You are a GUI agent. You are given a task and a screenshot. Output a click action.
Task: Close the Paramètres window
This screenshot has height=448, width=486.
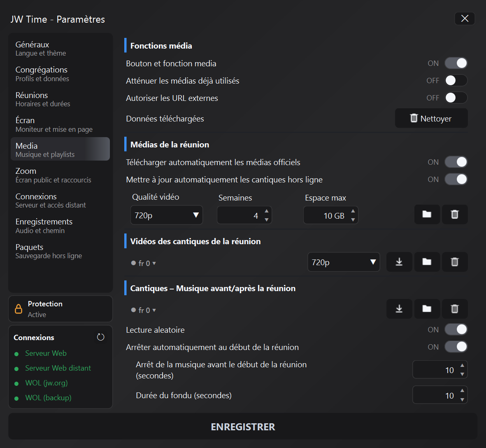[x=465, y=19]
